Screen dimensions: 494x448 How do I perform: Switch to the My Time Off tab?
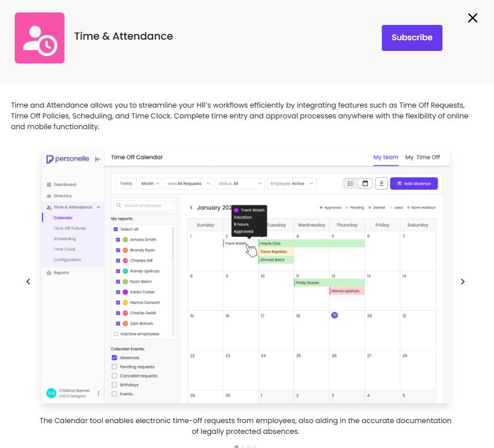(422, 157)
